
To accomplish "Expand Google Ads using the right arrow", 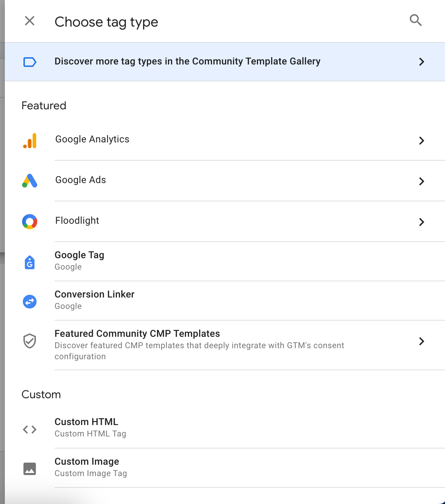I will tap(422, 181).
